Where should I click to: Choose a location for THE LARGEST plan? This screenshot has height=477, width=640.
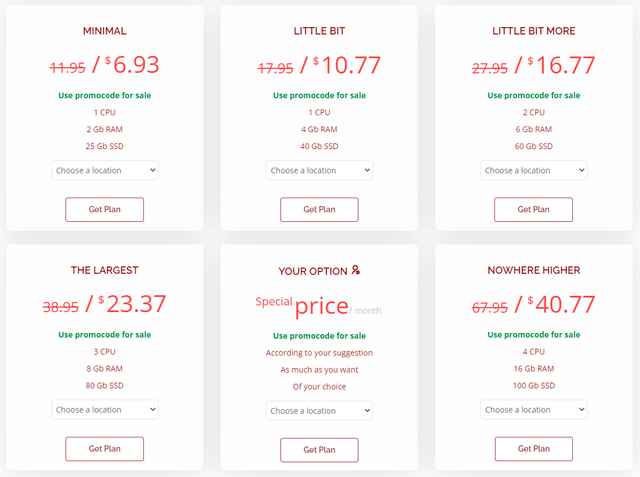[x=105, y=409]
